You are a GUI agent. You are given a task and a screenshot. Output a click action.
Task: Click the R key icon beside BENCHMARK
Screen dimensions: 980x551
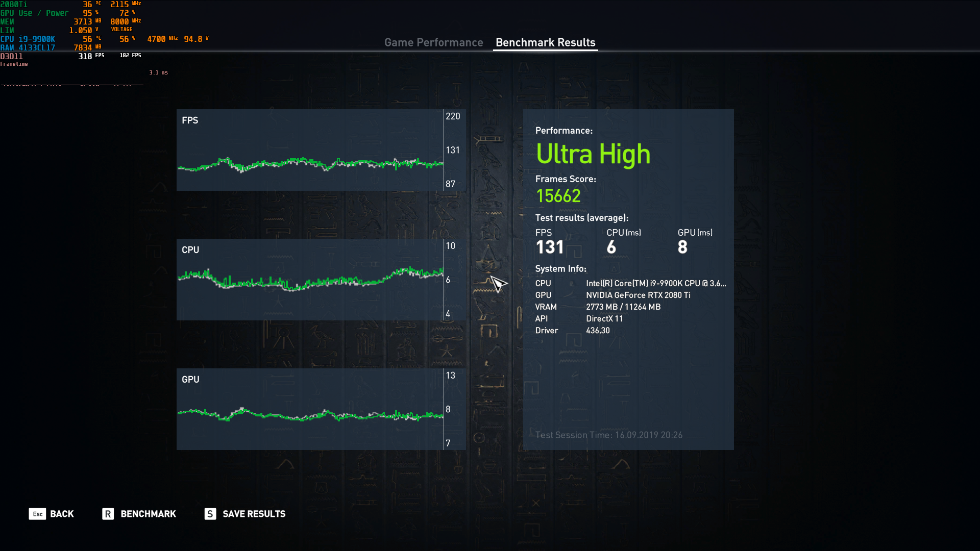coord(108,514)
